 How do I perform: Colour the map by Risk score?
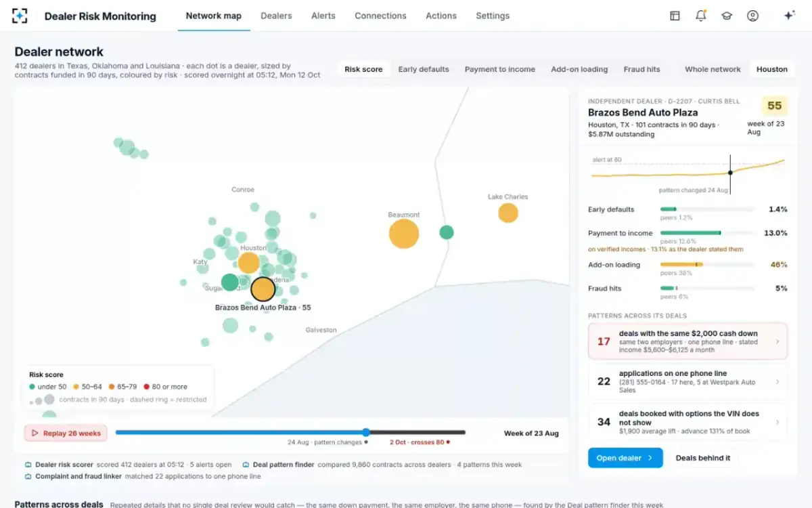[363, 69]
